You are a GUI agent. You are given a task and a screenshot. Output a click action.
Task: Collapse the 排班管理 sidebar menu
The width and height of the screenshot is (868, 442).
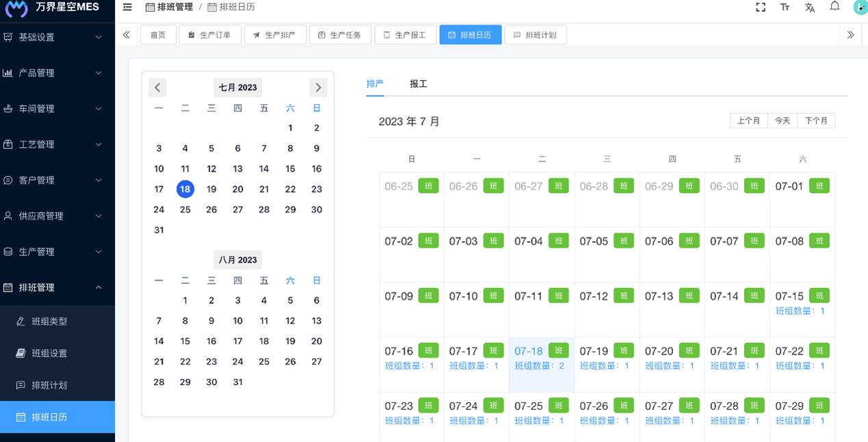(x=57, y=287)
